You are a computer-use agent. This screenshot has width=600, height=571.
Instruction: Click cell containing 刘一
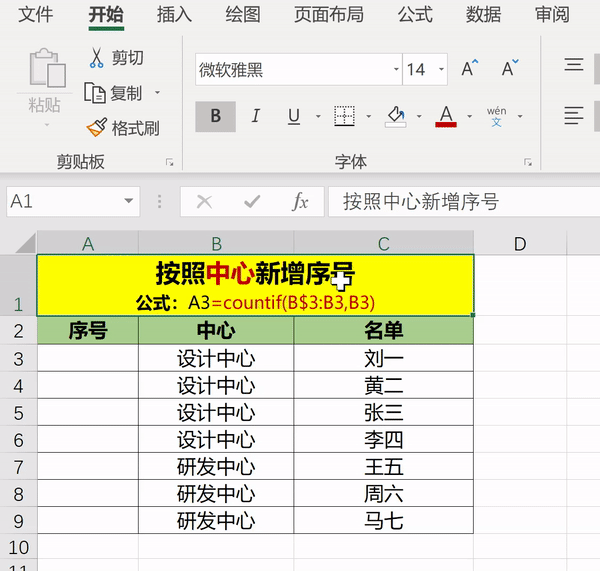pos(384,358)
